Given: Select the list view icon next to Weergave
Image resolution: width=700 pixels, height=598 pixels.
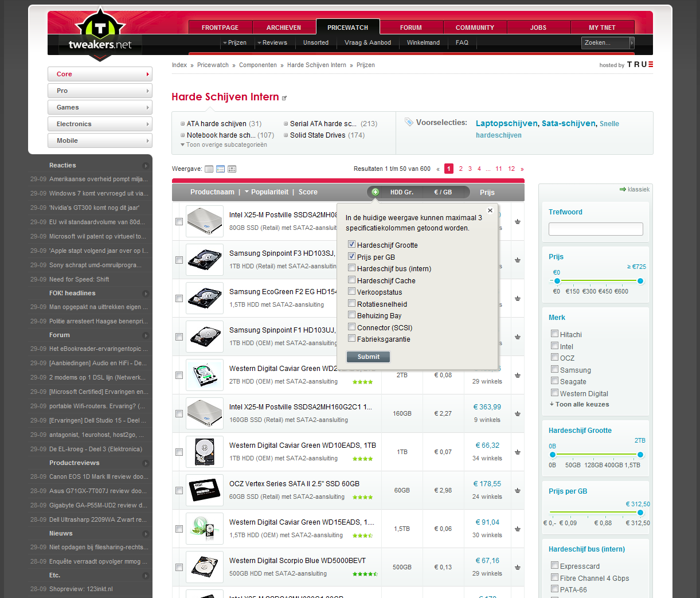Looking at the screenshot, I should pos(209,169).
